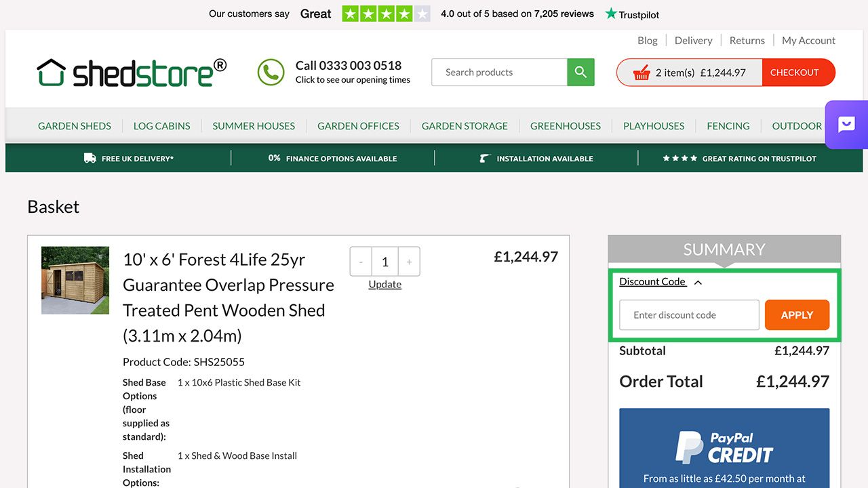This screenshot has height=488, width=868.
Task: Open GREENHOUSES menu
Action: point(566,126)
